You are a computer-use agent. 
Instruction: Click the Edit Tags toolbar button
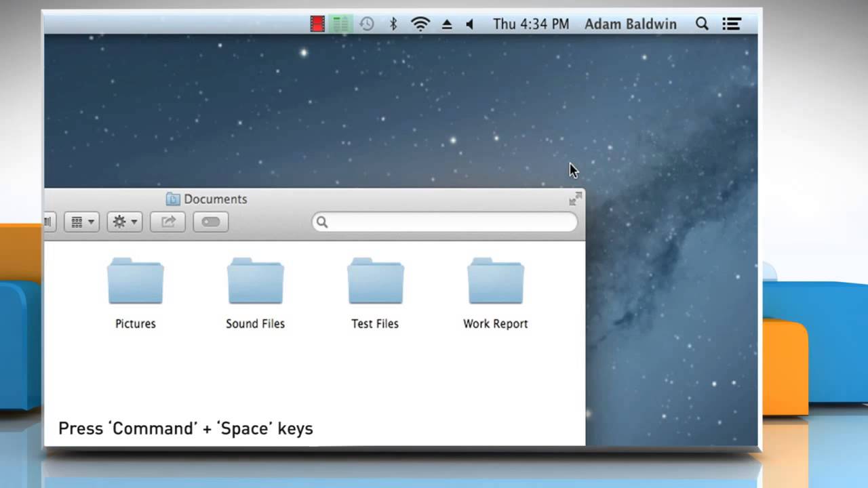pos(211,222)
